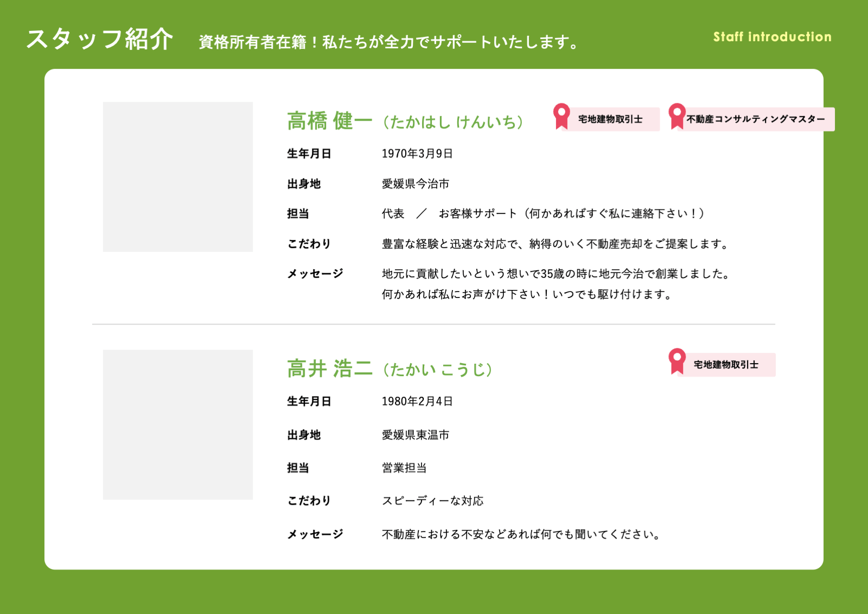Select the 宅地建物取引士 badge label for 高橋 健一
868x614 pixels.
click(610, 119)
